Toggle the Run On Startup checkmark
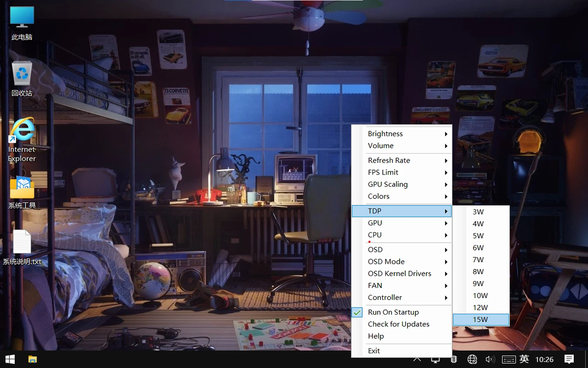 point(358,312)
